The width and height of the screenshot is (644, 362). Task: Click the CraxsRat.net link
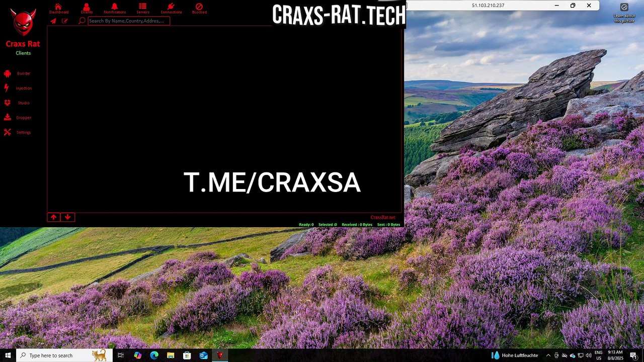coord(383,218)
